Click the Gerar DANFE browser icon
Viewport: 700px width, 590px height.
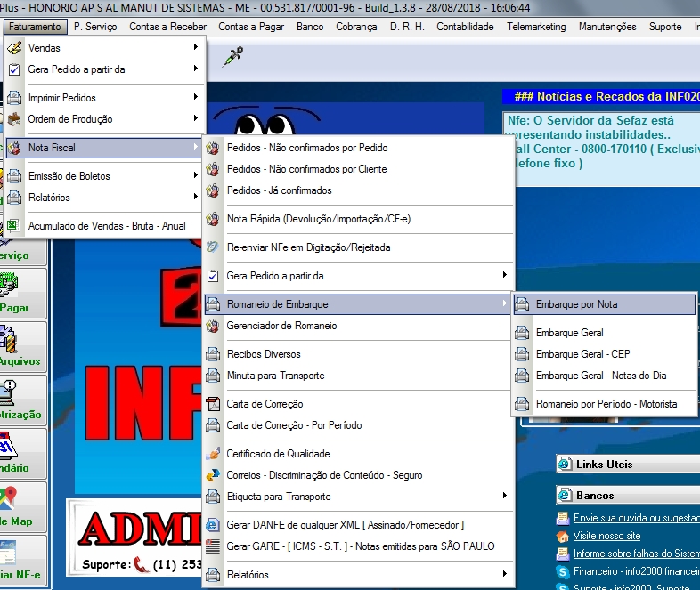pos(213,525)
